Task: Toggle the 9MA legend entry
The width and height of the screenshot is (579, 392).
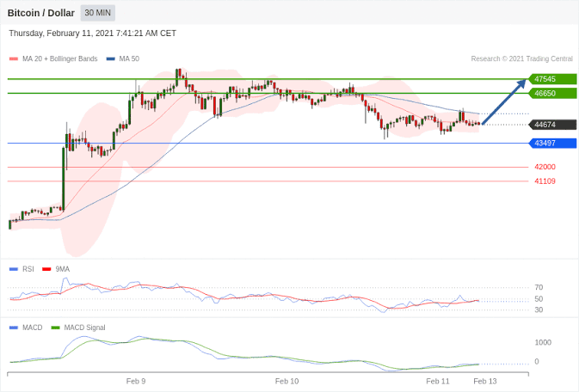Action: tap(56, 269)
